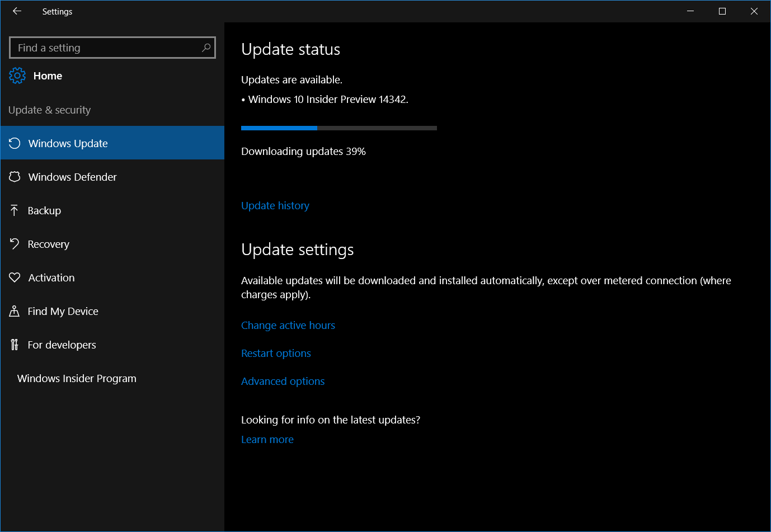The height and width of the screenshot is (532, 771).
Task: Click the Backup upload arrow icon
Action: (15, 210)
